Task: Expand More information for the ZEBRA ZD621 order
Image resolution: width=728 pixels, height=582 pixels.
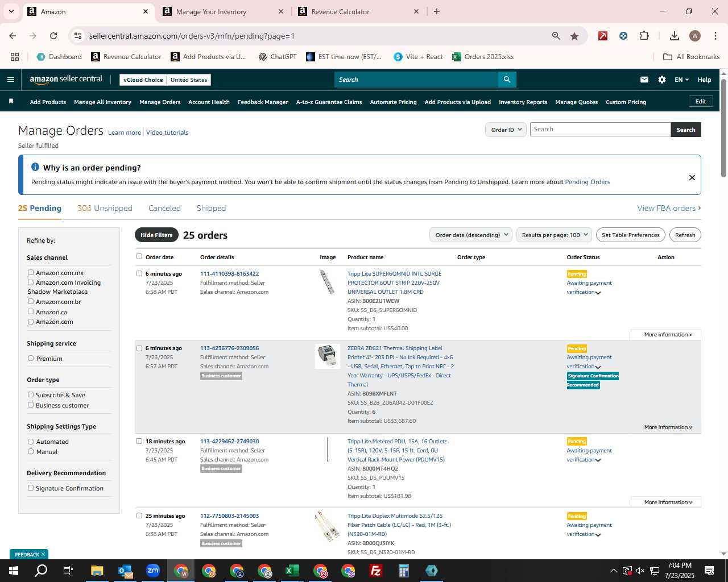Action: (x=668, y=427)
